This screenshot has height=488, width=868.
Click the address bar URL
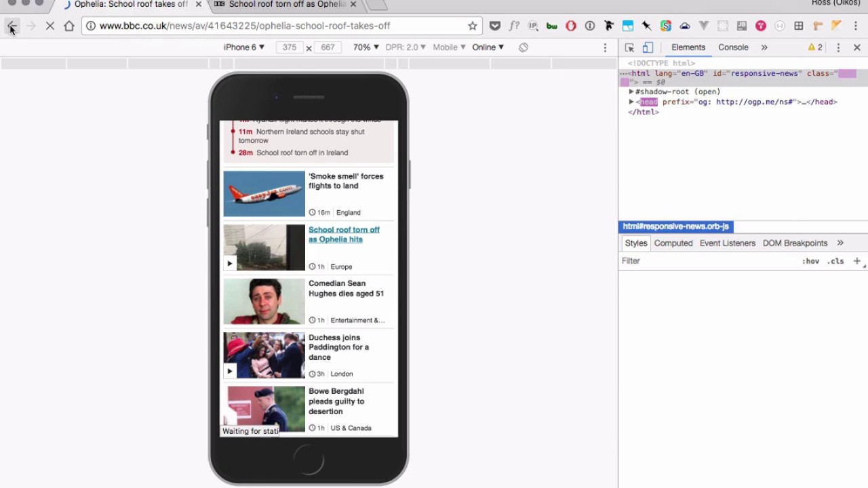245,26
